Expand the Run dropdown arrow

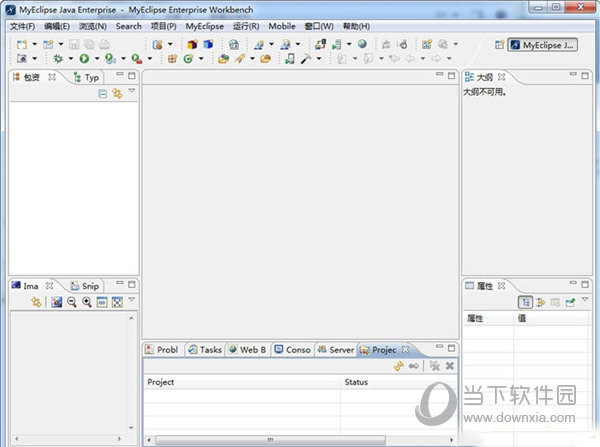[x=97, y=59]
